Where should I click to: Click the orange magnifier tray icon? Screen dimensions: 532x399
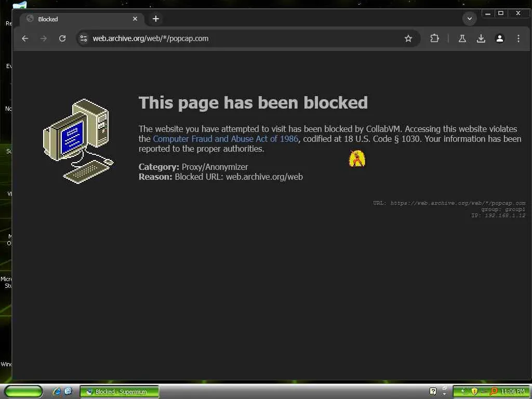(494, 392)
